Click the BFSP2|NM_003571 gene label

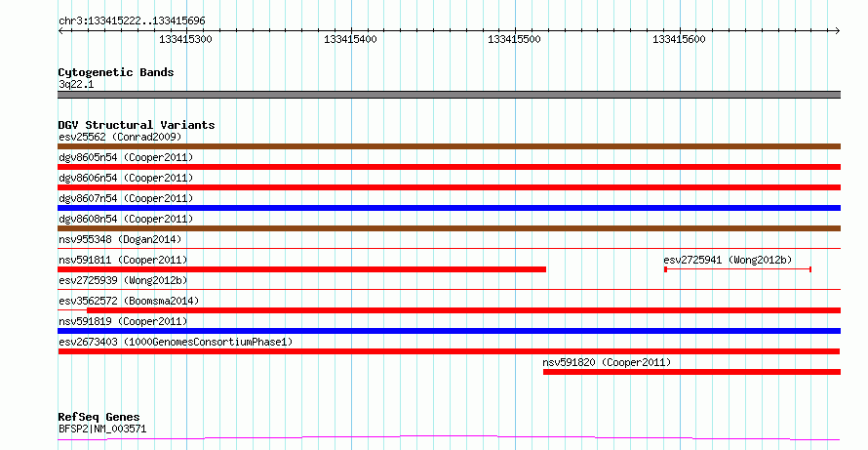pos(102,429)
